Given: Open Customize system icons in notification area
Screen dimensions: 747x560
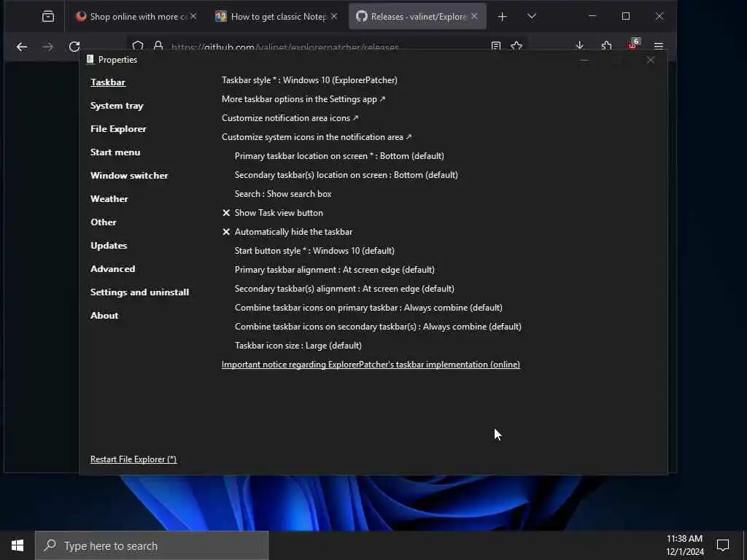Looking at the screenshot, I should point(317,137).
